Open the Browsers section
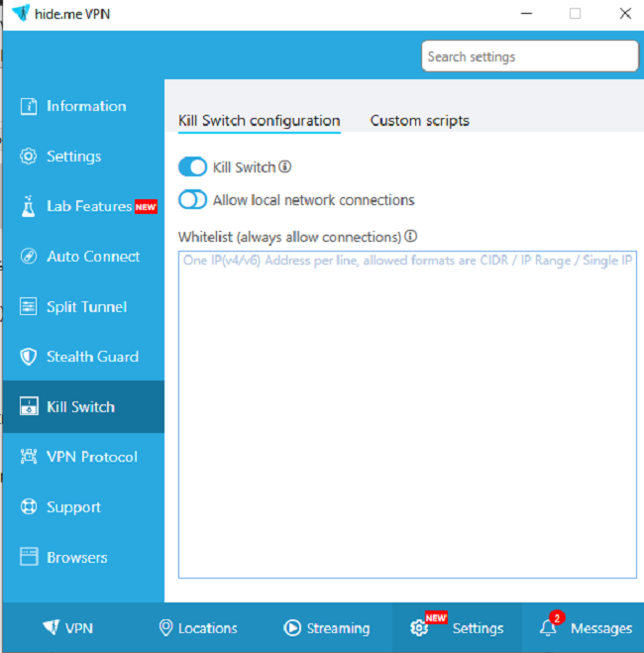This screenshot has width=644, height=653. 83,557
